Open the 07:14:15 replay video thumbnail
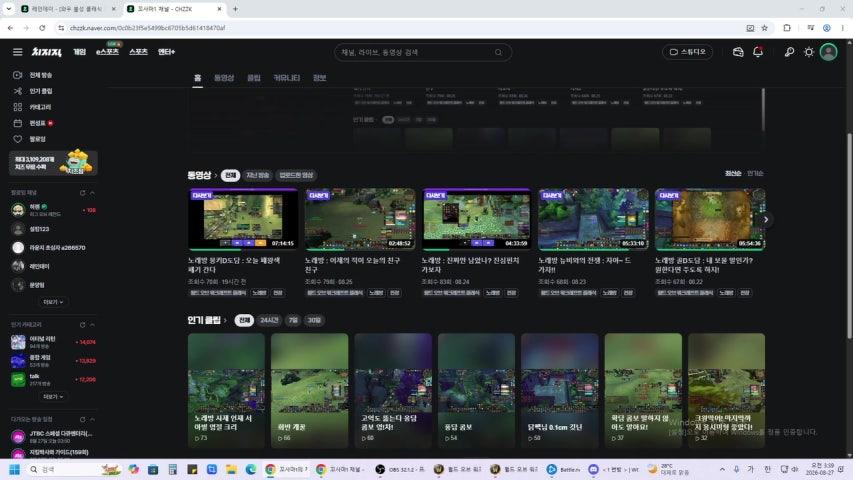The width and height of the screenshot is (853, 480). click(x=243, y=219)
